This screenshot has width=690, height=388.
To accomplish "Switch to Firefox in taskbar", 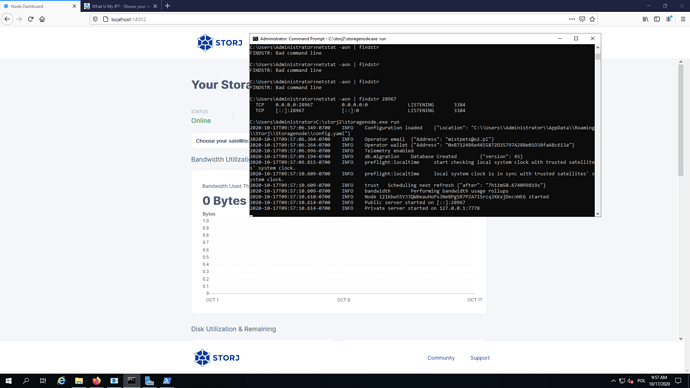I will coord(96,381).
